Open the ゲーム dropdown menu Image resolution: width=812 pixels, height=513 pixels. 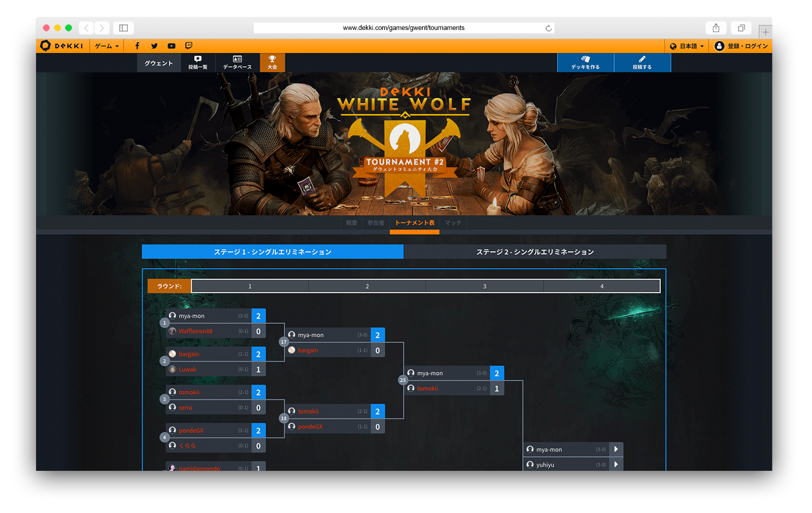[107, 46]
